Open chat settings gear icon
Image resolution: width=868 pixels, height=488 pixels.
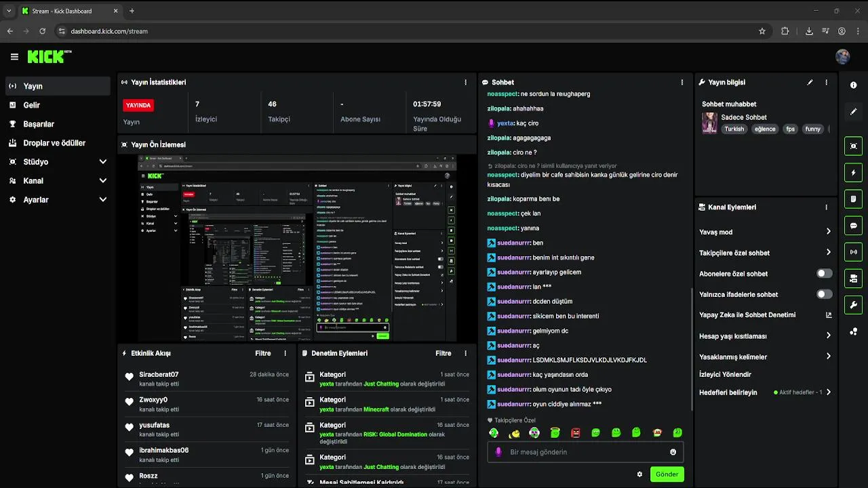click(x=639, y=474)
